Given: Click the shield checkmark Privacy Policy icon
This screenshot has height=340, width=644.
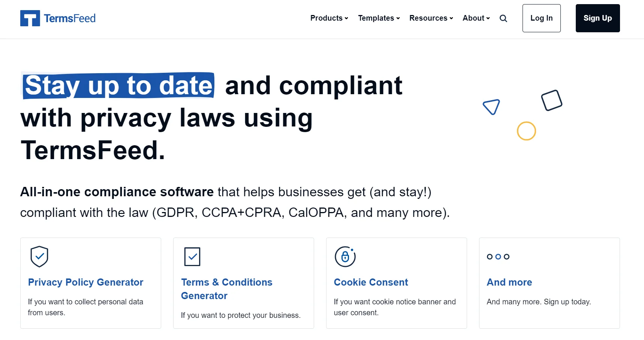Looking at the screenshot, I should (39, 257).
